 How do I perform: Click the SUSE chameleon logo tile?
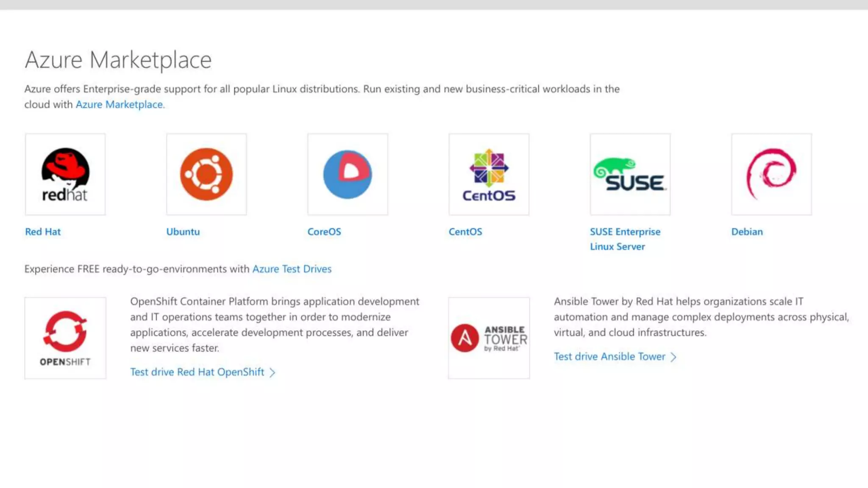pyautogui.click(x=630, y=174)
